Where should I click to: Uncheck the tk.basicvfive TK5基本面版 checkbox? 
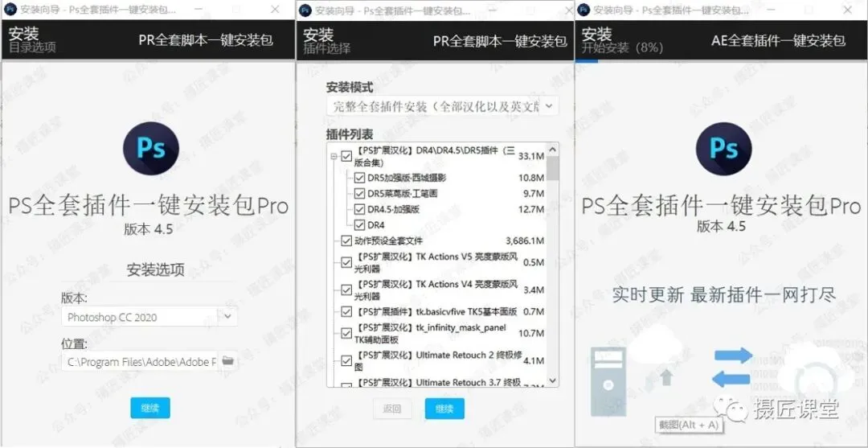346,312
